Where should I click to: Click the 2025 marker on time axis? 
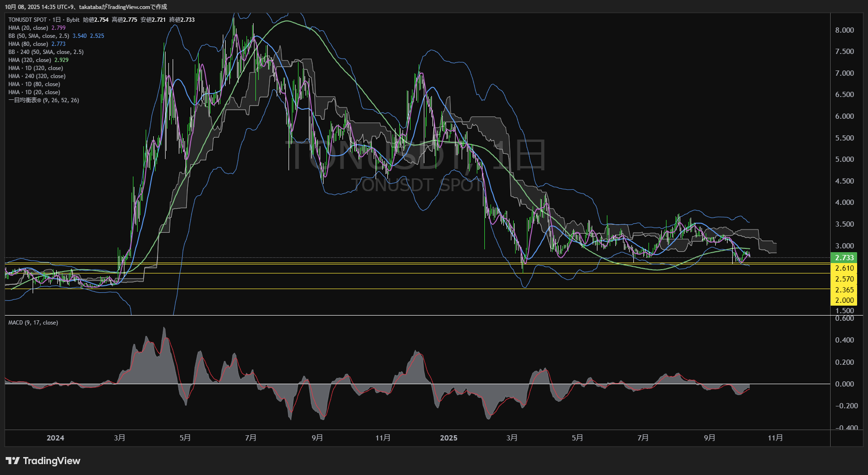pos(448,438)
